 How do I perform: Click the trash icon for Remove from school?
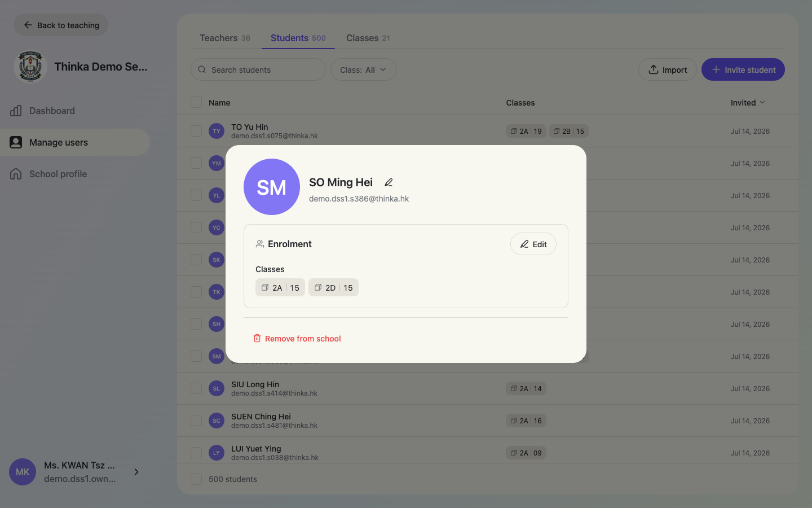(x=257, y=338)
